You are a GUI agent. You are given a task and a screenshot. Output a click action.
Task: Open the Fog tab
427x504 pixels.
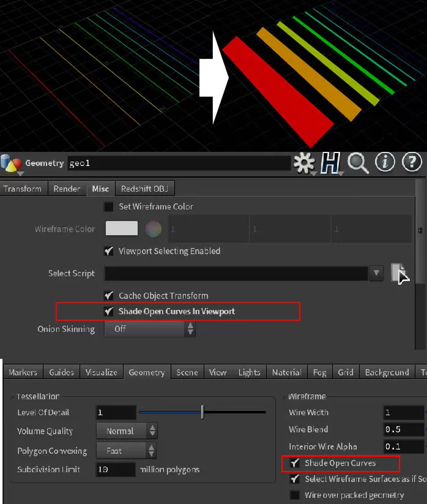(x=320, y=372)
